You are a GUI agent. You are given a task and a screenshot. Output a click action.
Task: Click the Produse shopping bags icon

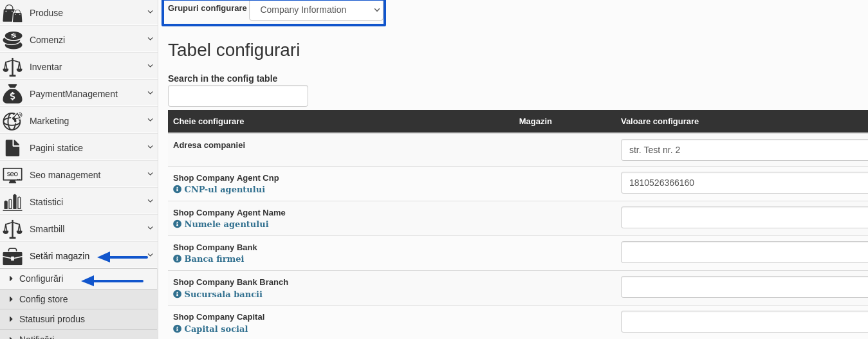coord(12,13)
